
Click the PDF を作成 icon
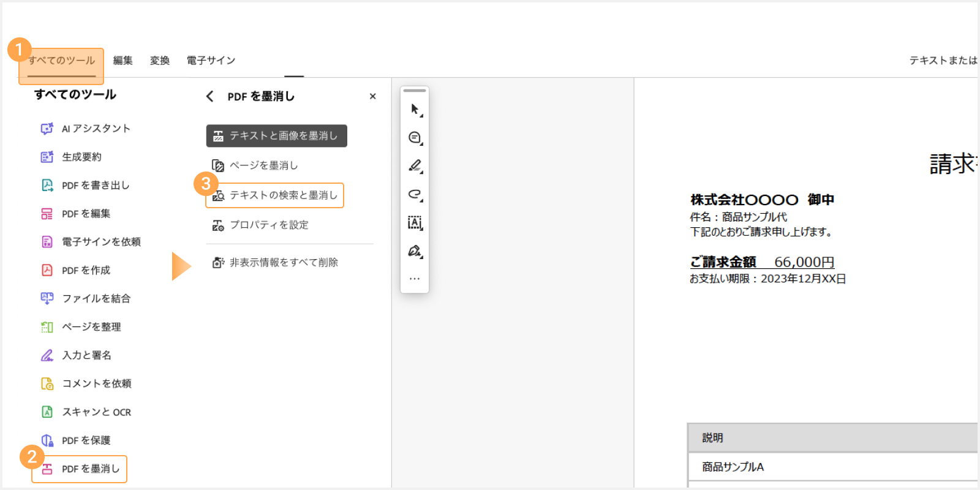[x=47, y=270]
